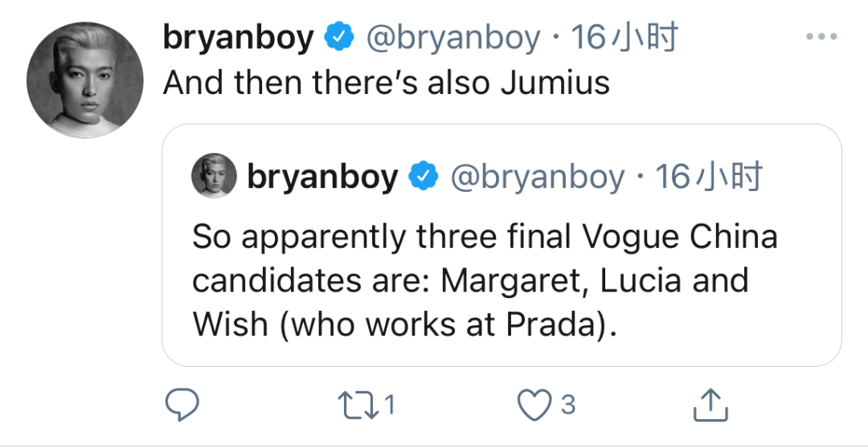Click the verified badge beside top bryanboy name
This screenshot has height=448, width=868.
tap(338, 38)
